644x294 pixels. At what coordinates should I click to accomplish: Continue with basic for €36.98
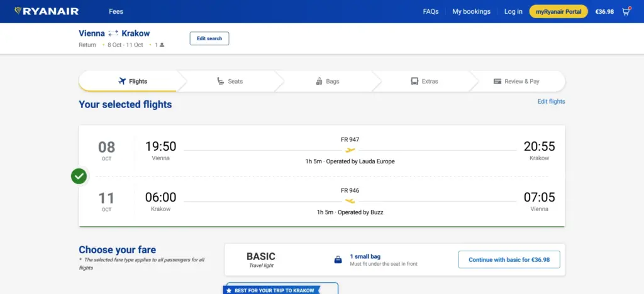click(x=509, y=259)
